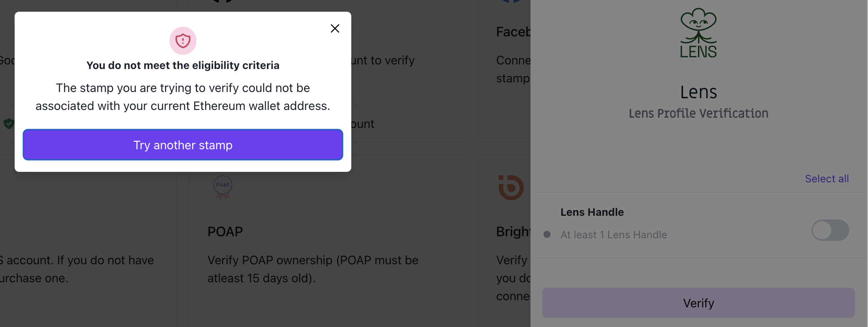Click the "Select all" link

pos(827,179)
